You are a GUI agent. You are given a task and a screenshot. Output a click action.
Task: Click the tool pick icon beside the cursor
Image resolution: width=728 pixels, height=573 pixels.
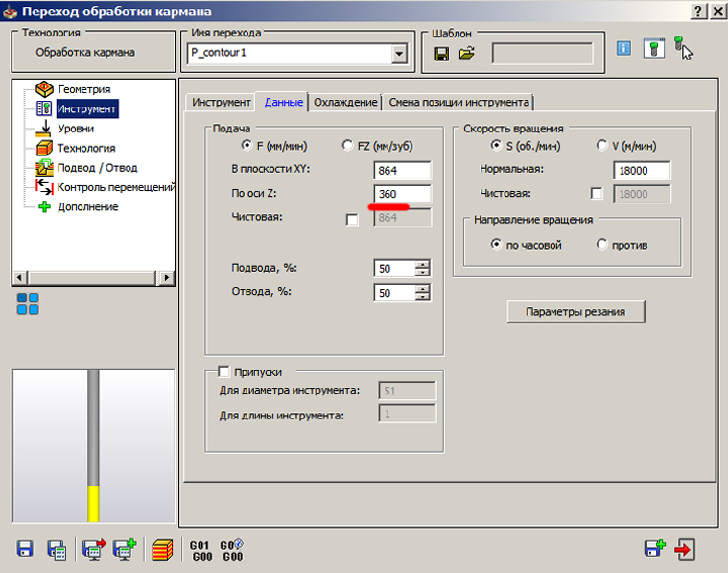[683, 48]
